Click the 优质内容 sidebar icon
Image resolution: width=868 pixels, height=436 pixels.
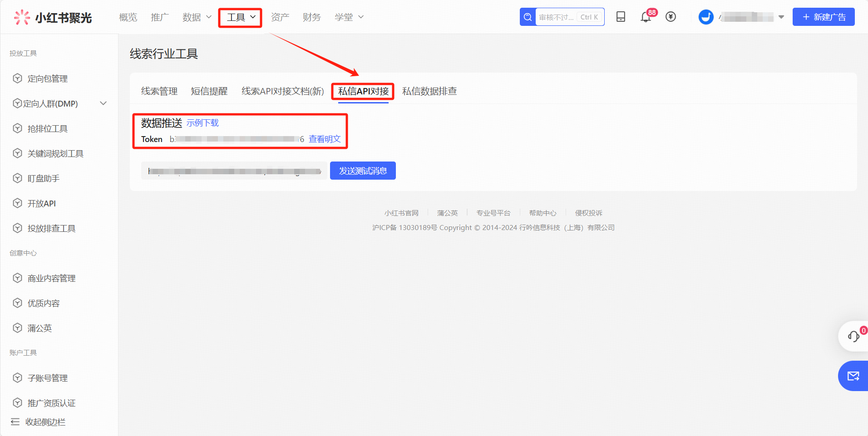pyautogui.click(x=17, y=303)
